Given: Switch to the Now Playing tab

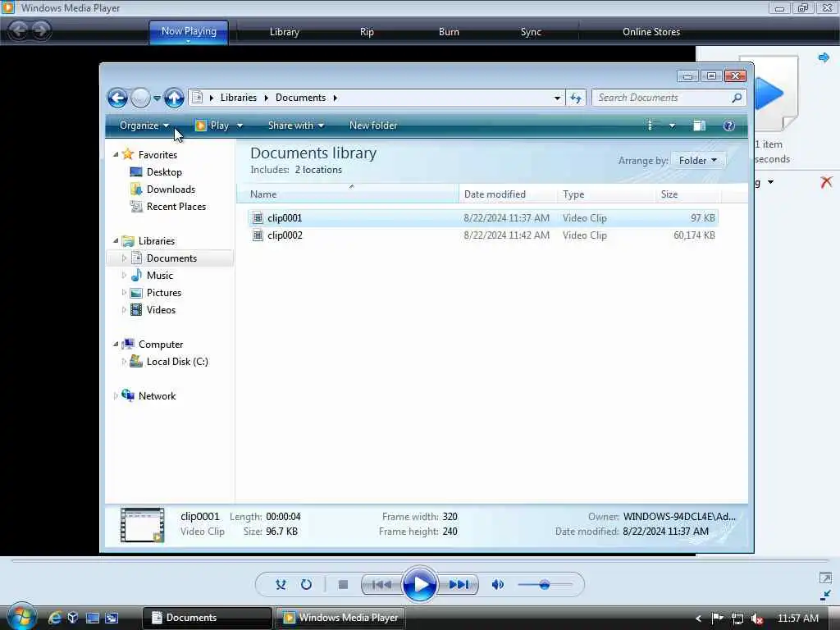Looking at the screenshot, I should point(189,32).
